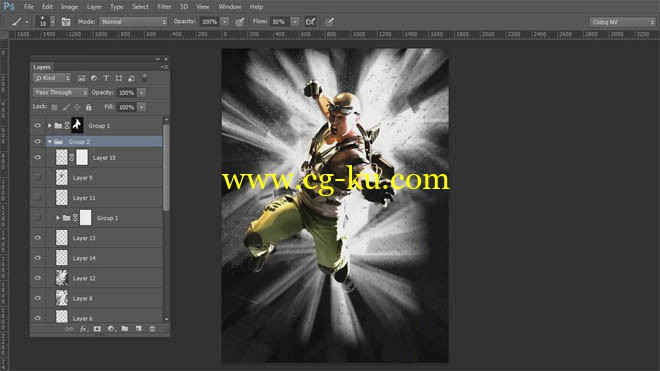This screenshot has height=371, width=660.
Task: Click lock transparent pixels icon
Action: 54,107
